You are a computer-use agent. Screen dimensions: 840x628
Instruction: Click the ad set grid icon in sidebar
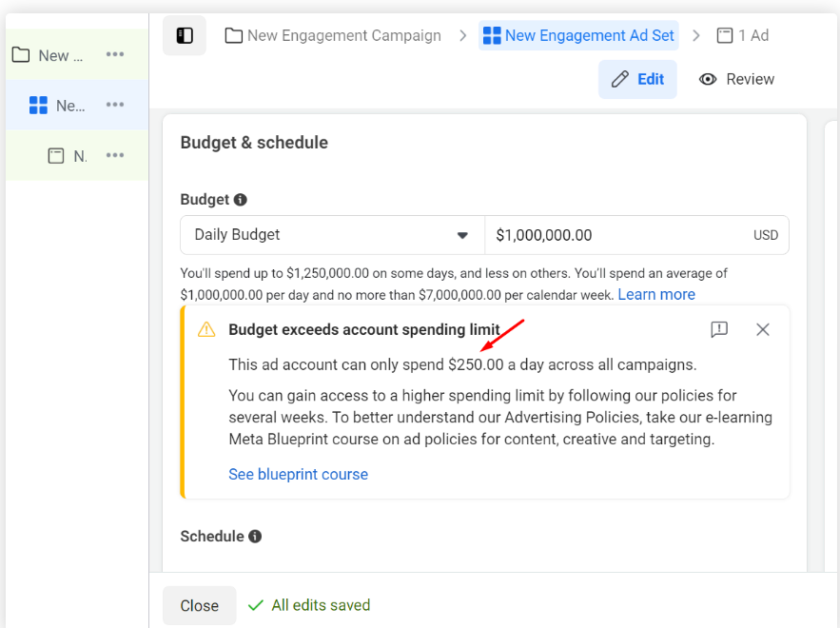(x=38, y=105)
